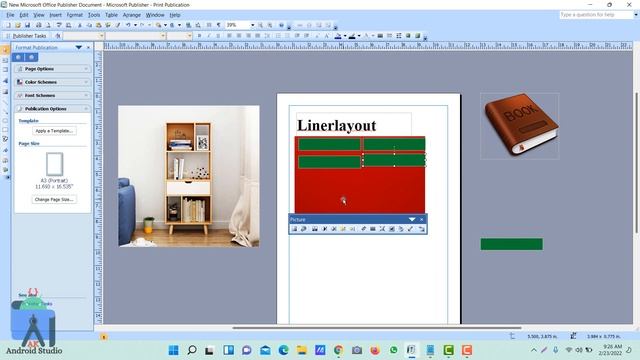Viewport: 640px width, 360px height.
Task: Open the Edit menu
Action: [24, 15]
